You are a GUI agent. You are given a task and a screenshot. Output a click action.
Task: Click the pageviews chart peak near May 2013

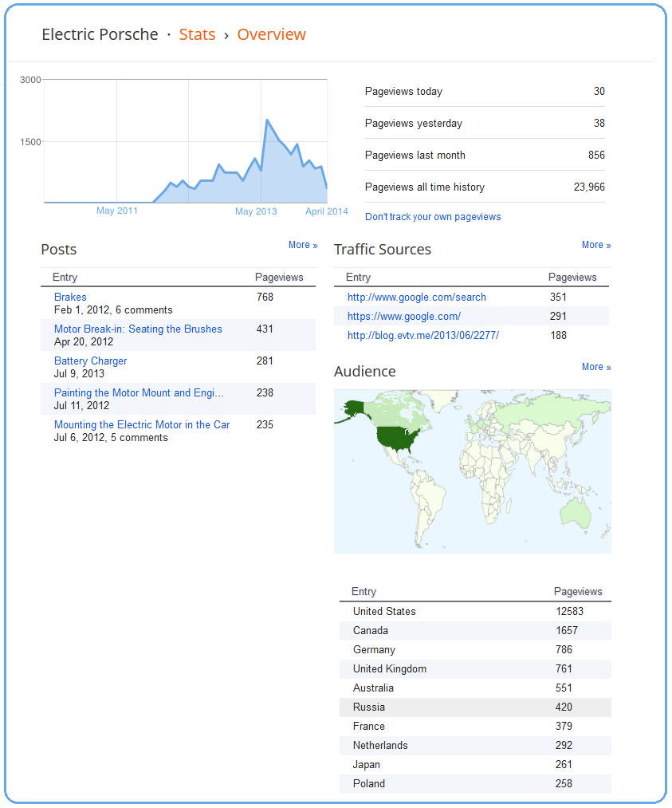267,120
